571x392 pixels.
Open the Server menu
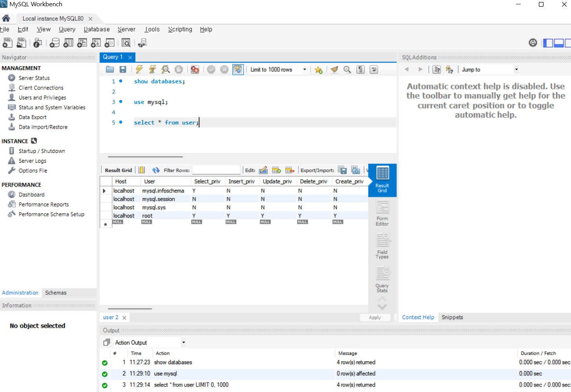(127, 29)
